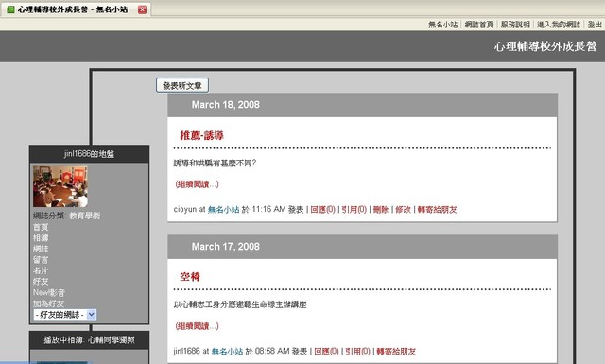Click 繼續閱讀 under 空椅 post
The height and width of the screenshot is (364, 605).
pyautogui.click(x=197, y=326)
